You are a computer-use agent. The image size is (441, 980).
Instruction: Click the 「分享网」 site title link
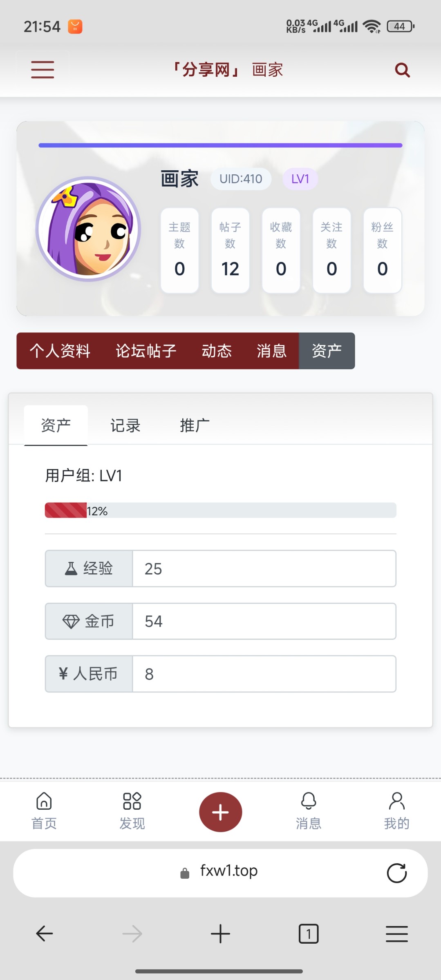pyautogui.click(x=206, y=70)
